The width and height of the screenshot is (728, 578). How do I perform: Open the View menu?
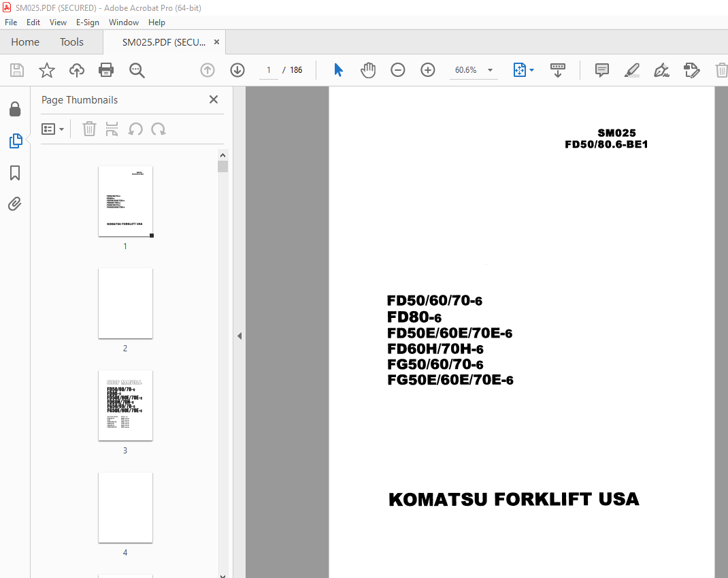pyautogui.click(x=58, y=22)
